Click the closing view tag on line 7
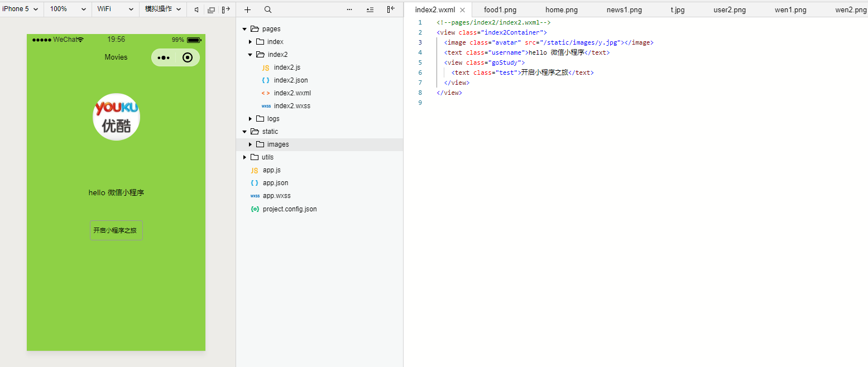 point(457,83)
